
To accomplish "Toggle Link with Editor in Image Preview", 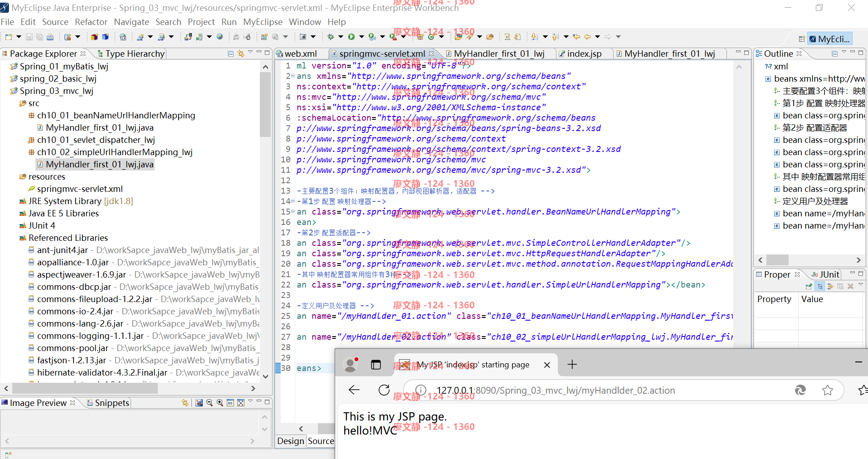I will pos(185,403).
